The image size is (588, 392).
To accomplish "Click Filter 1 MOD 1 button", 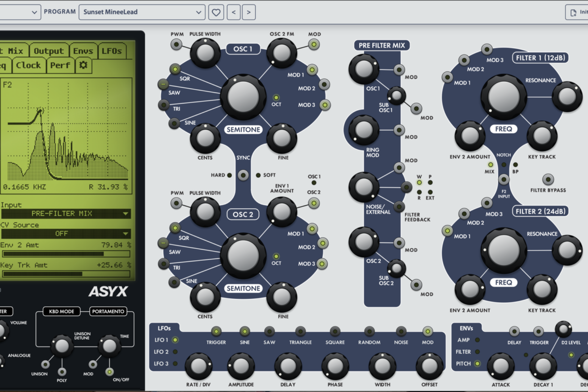I will (x=447, y=77).
